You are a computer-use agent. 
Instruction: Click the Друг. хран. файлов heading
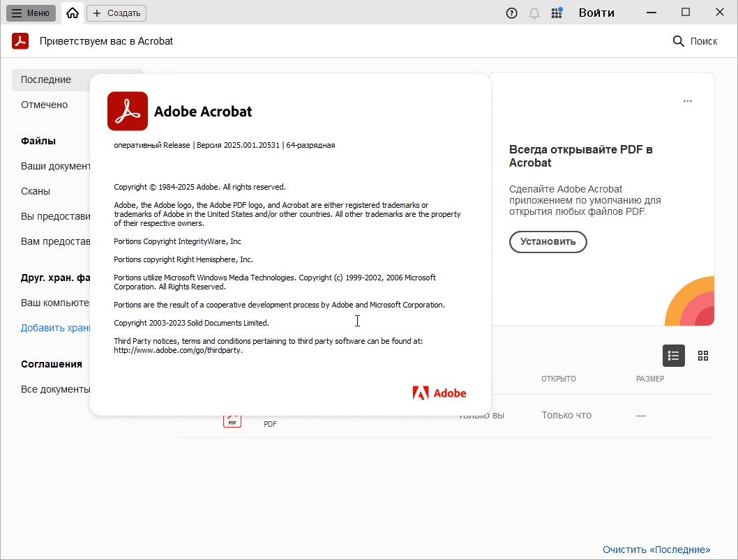pyautogui.click(x=56, y=278)
